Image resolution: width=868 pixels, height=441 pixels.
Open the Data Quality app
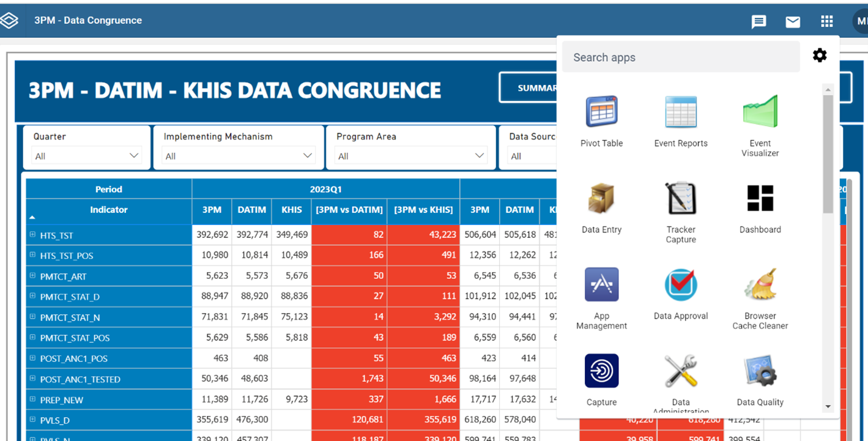point(760,380)
